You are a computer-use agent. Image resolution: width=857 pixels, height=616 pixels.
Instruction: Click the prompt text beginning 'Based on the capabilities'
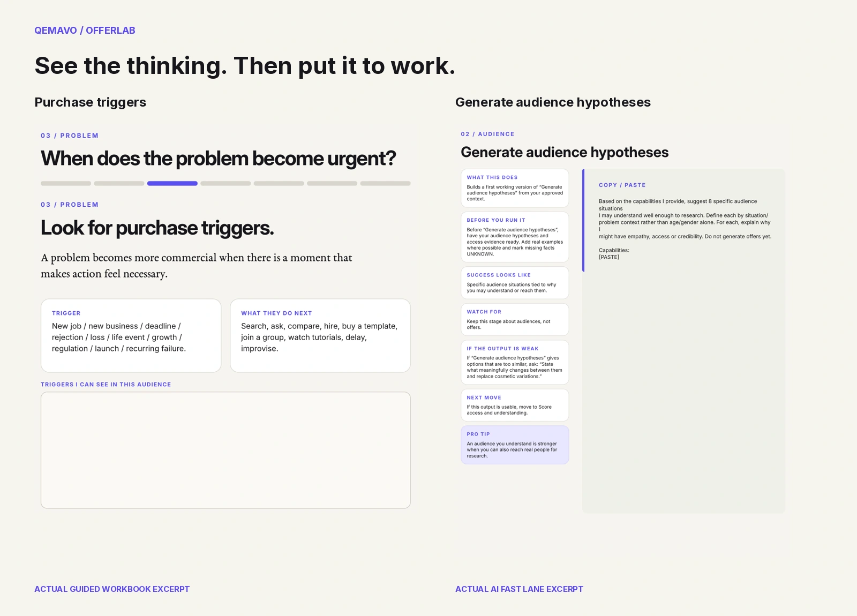coord(685,219)
